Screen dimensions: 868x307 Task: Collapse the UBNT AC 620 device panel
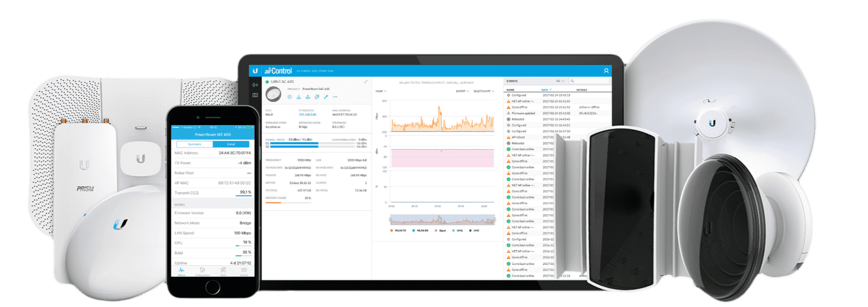[366, 82]
